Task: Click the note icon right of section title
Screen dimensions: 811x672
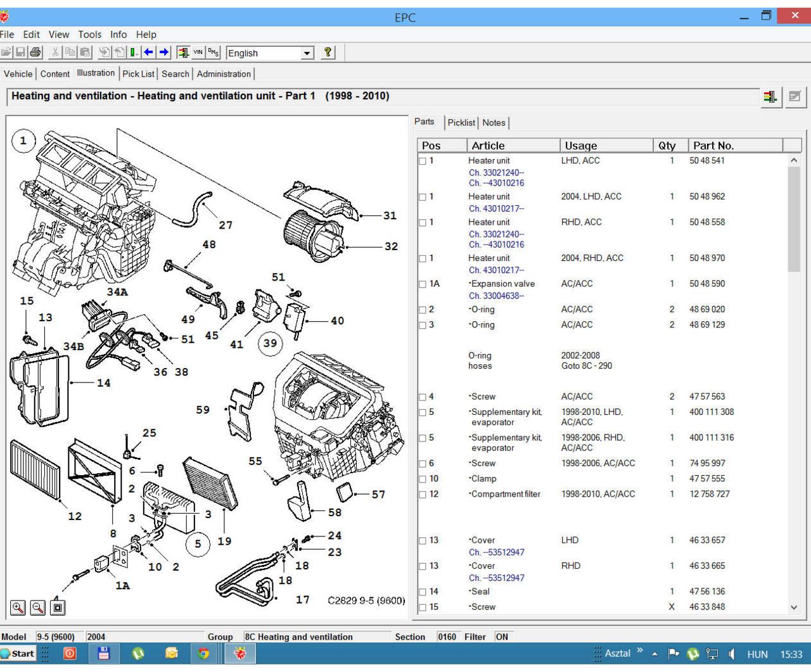Action: 795,97
